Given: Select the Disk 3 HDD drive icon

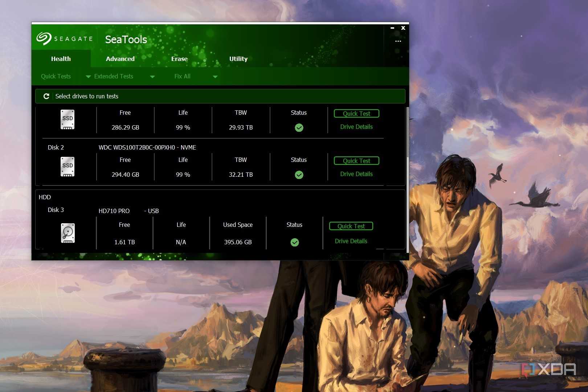Looking at the screenshot, I should [68, 233].
